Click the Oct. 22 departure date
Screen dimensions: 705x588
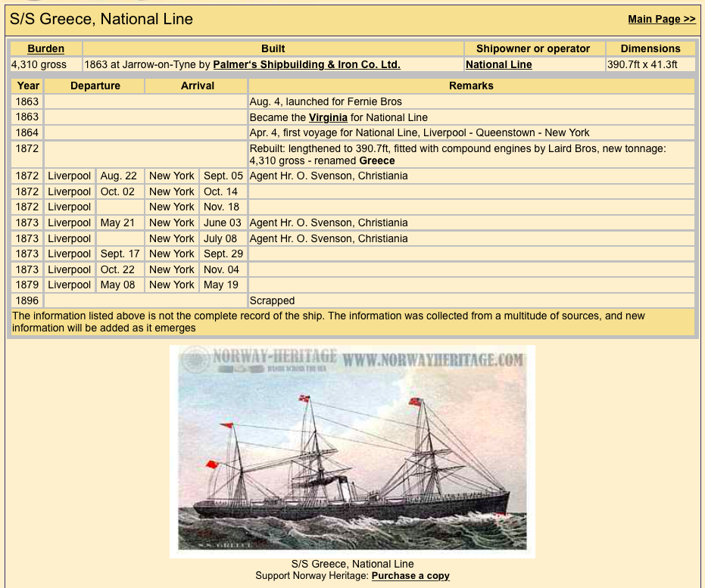point(117,269)
